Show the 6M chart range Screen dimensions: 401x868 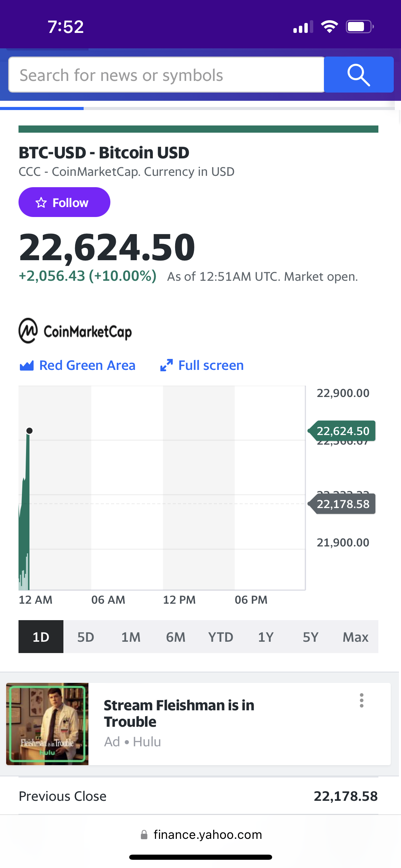click(175, 637)
